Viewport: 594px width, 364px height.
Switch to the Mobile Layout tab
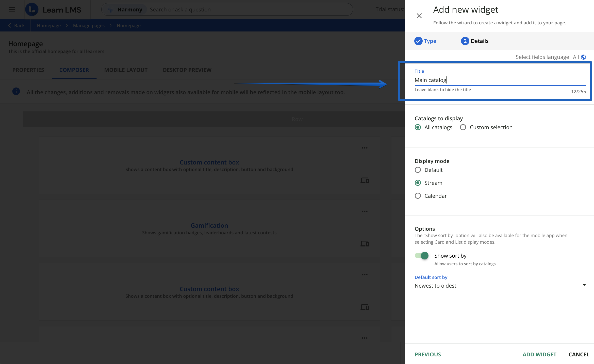click(126, 70)
